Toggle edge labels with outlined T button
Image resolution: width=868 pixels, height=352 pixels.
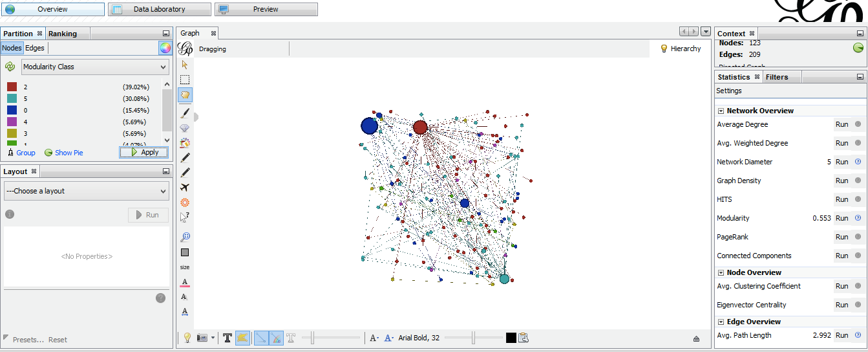[291, 338]
